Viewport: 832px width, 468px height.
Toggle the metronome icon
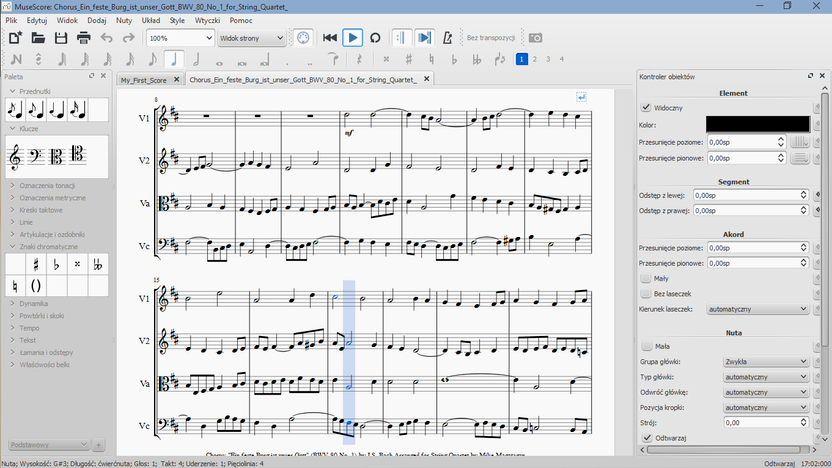pyautogui.click(x=447, y=38)
